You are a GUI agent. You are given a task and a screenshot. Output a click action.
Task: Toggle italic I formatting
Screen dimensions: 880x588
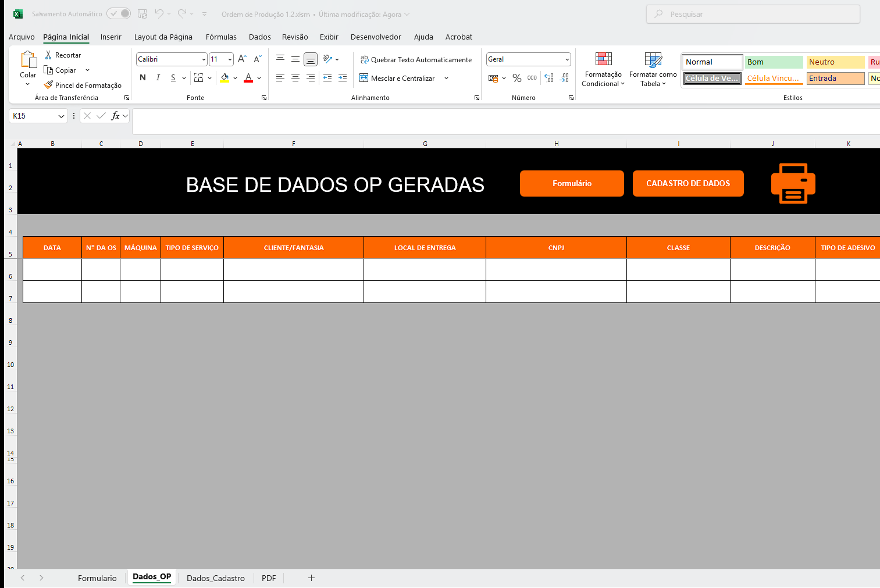click(x=158, y=77)
